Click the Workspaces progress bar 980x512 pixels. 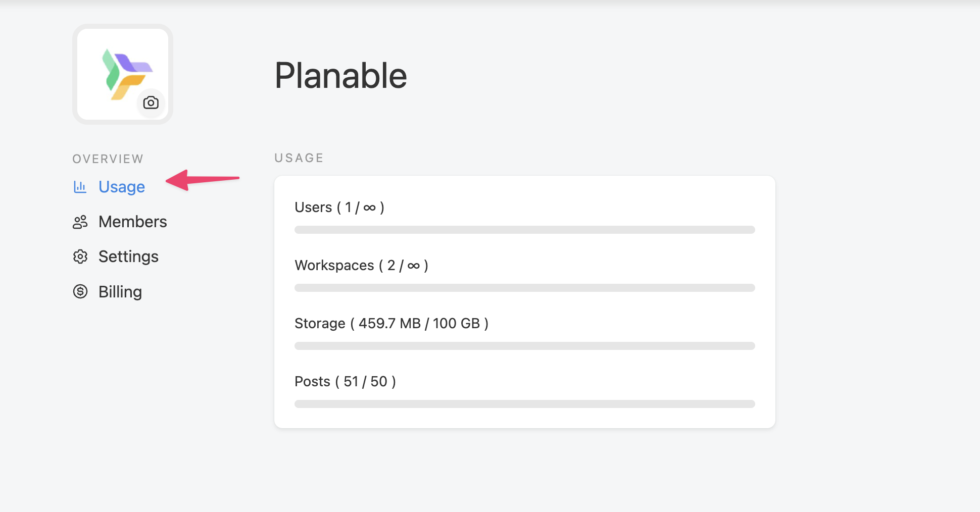pyautogui.click(x=524, y=288)
